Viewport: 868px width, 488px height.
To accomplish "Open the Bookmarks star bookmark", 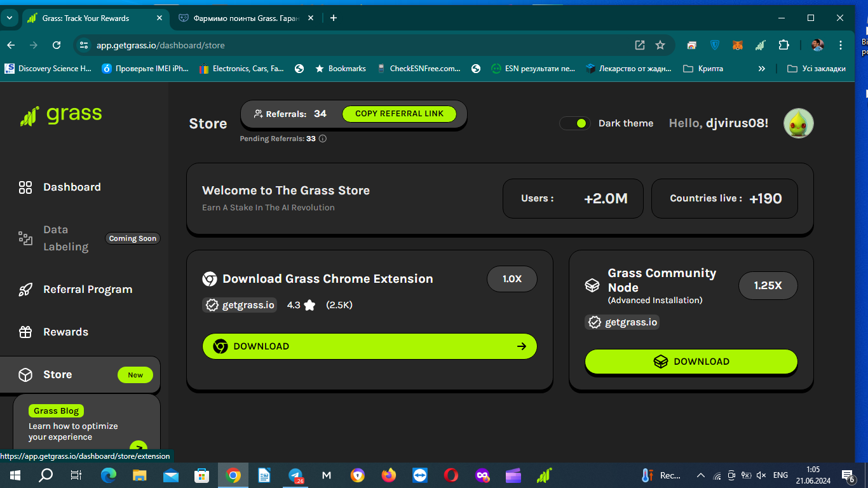I will click(x=341, y=69).
